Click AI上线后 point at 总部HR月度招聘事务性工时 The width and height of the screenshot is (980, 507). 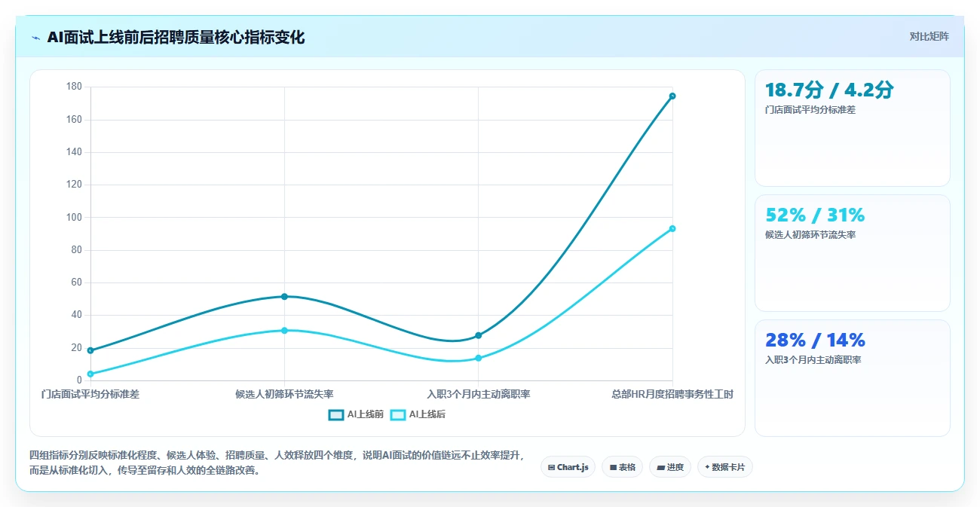tap(672, 228)
